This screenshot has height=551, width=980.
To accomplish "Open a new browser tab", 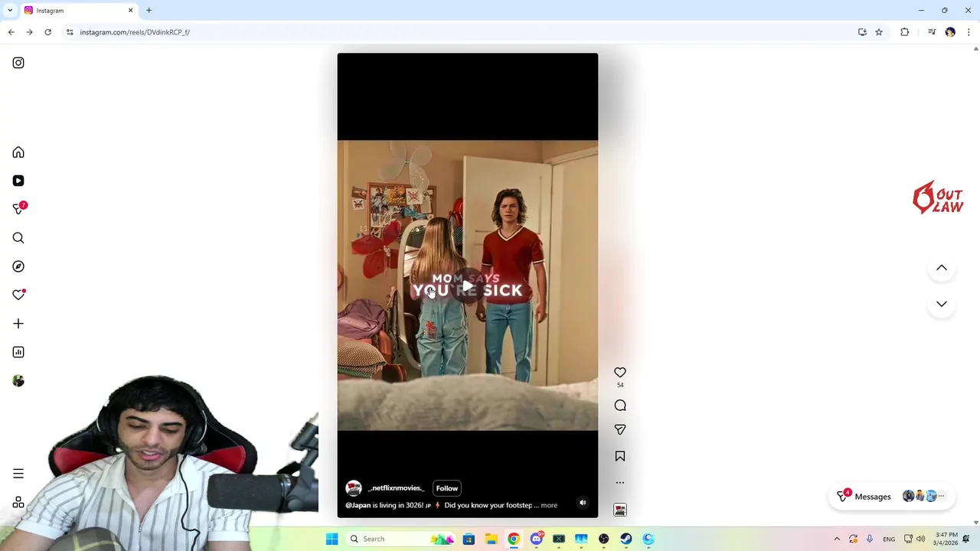I will [x=149, y=11].
